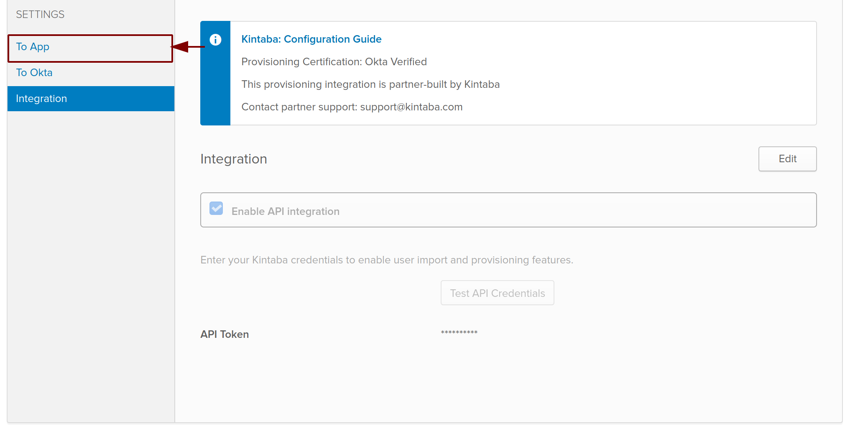This screenshot has height=429, width=868.
Task: Open the To App settings tab
Action: click(33, 47)
